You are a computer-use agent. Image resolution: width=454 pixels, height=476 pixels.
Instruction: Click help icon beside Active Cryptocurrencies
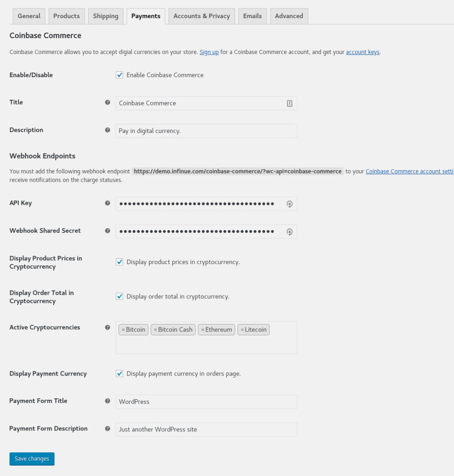click(107, 327)
